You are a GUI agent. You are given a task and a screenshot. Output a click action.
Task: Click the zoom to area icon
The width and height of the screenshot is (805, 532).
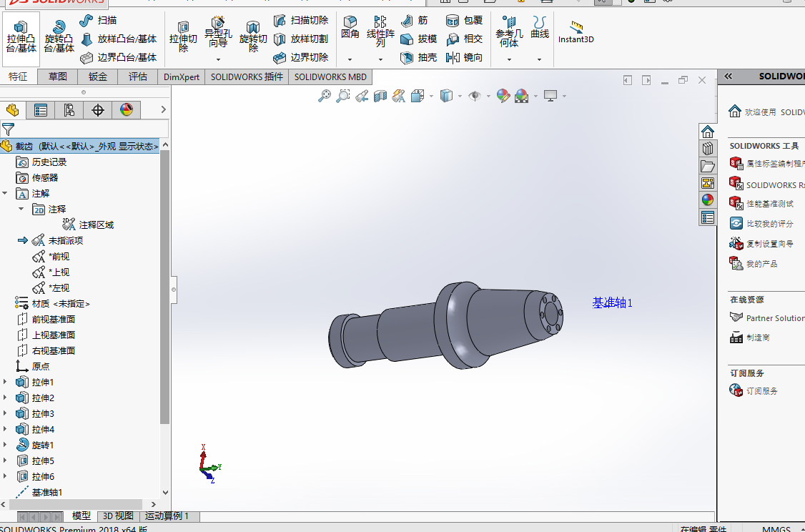pos(343,96)
